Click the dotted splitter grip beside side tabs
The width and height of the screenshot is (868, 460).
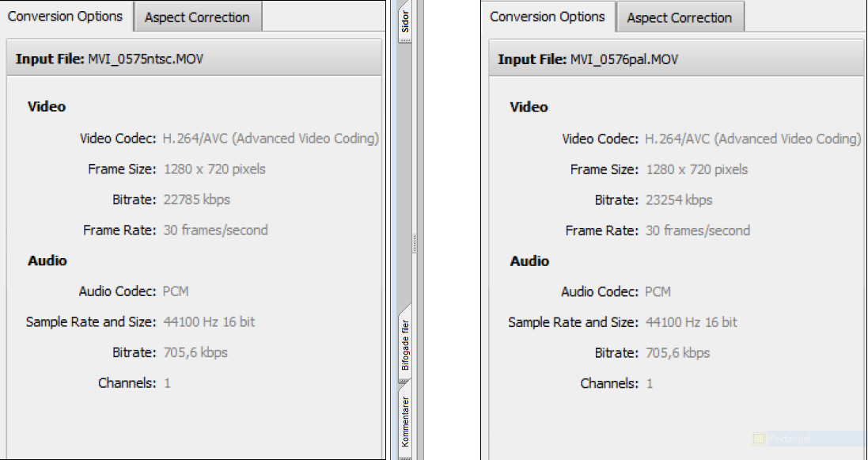click(415, 243)
